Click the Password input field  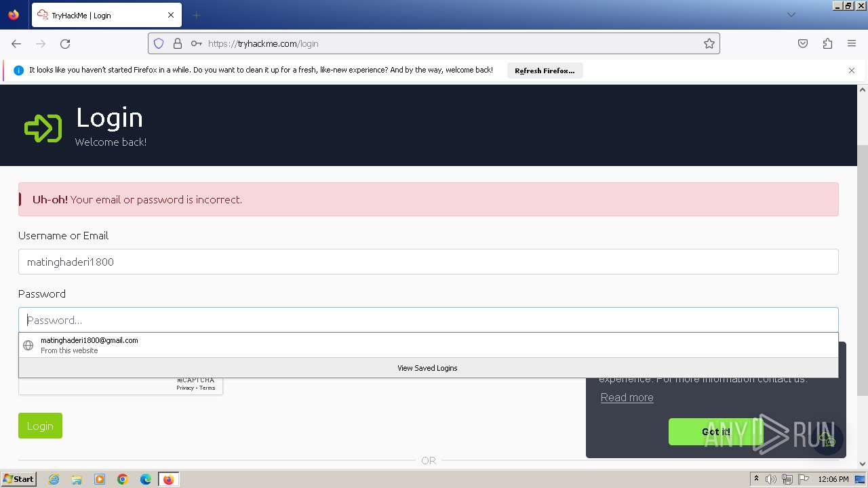pos(429,320)
